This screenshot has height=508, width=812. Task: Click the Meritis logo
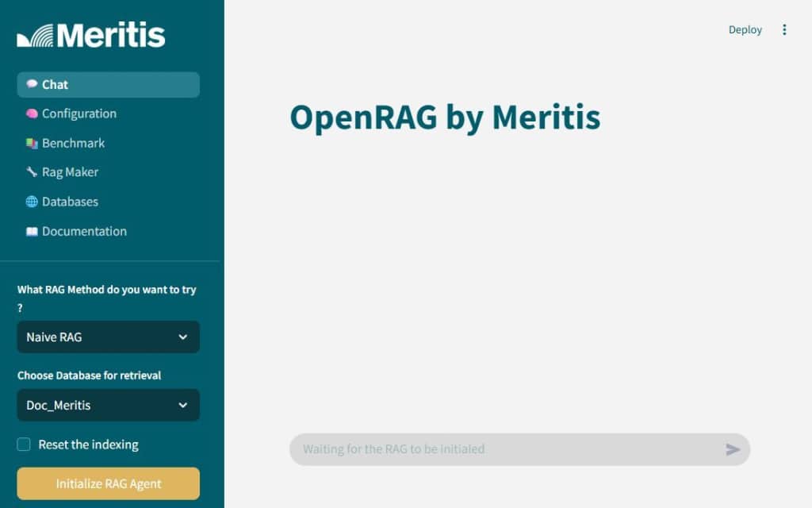pyautogui.click(x=91, y=35)
